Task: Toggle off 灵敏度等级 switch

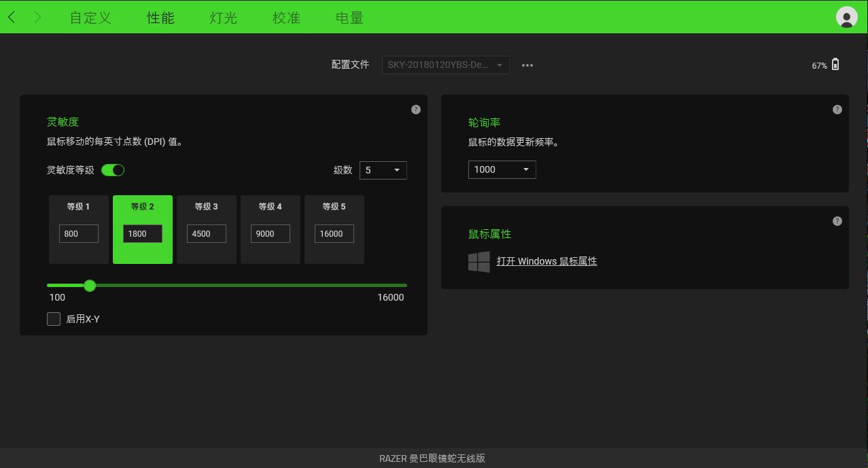Action: 113,169
